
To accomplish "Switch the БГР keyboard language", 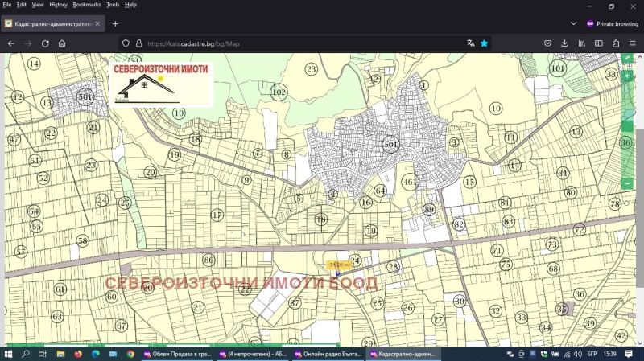I will (592, 354).
